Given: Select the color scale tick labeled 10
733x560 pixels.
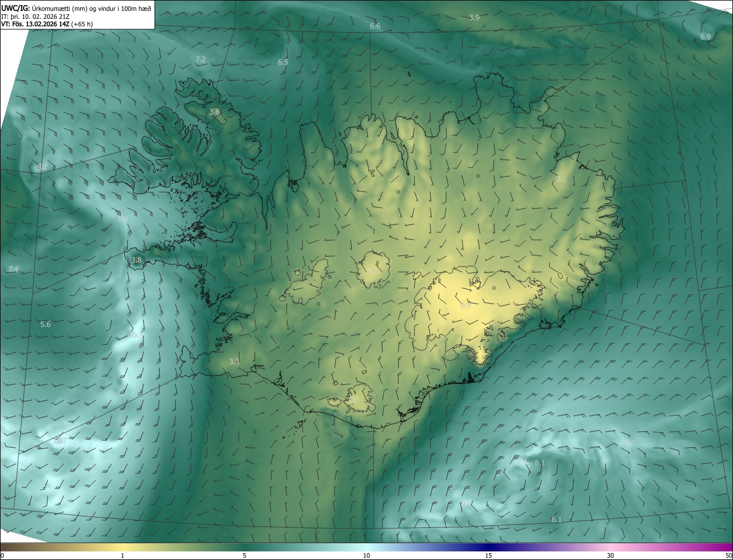Looking at the screenshot, I should pyautogui.click(x=366, y=555).
